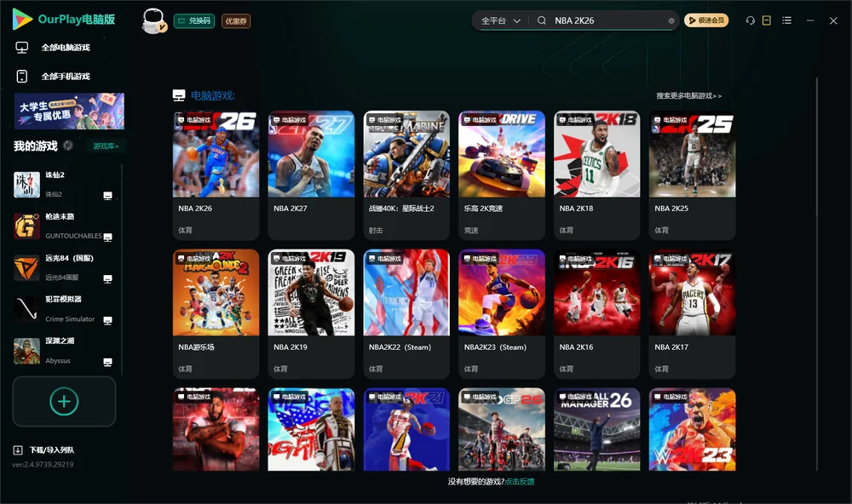852x504 pixels.
Task: Click the PC icon on GUNTOUCHABLES row
Action: pos(107,238)
